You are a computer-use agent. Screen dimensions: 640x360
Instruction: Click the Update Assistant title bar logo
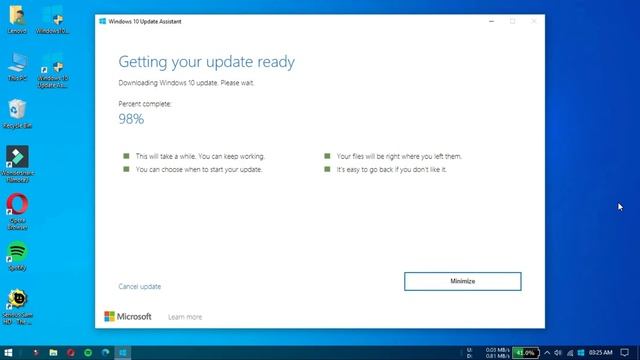coord(102,21)
